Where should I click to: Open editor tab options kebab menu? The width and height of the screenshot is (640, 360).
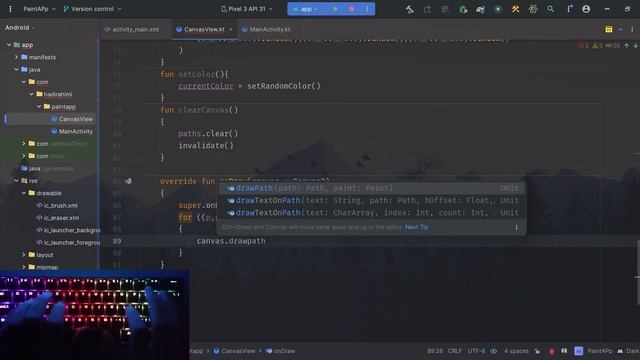tap(632, 29)
